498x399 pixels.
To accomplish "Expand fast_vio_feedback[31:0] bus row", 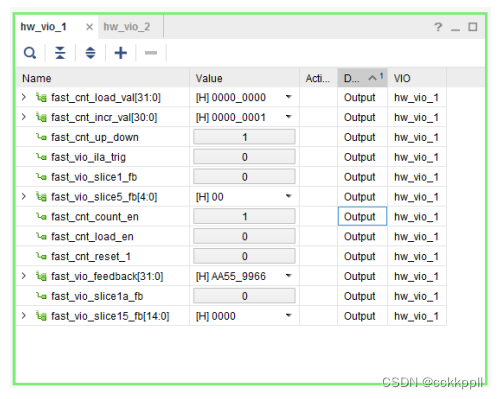I will click(24, 276).
